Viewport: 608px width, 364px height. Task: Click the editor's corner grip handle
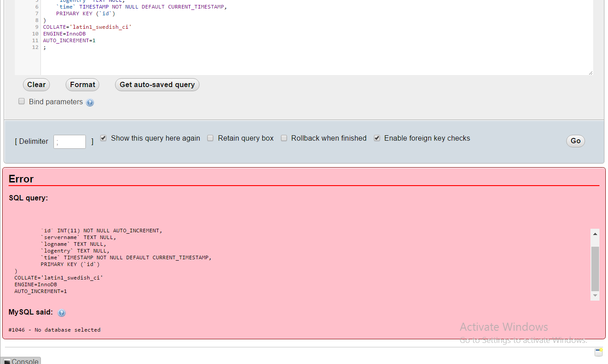(x=590, y=72)
